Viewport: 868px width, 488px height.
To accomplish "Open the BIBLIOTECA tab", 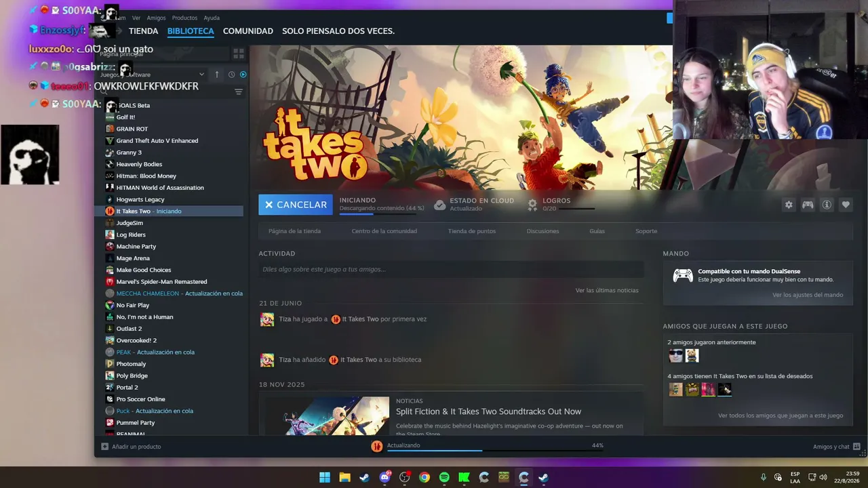I will [191, 31].
